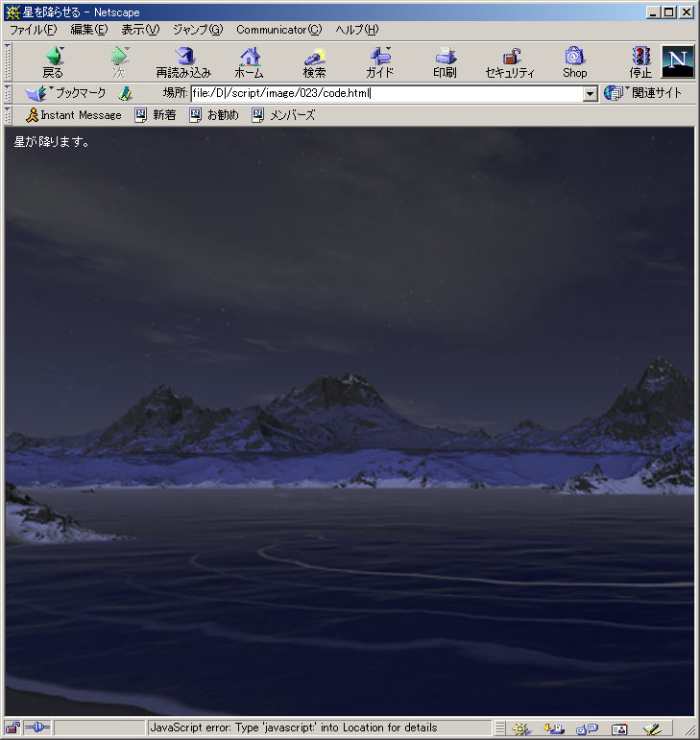Open Address Book from component bar
The height and width of the screenshot is (740, 700).
pyautogui.click(x=619, y=728)
